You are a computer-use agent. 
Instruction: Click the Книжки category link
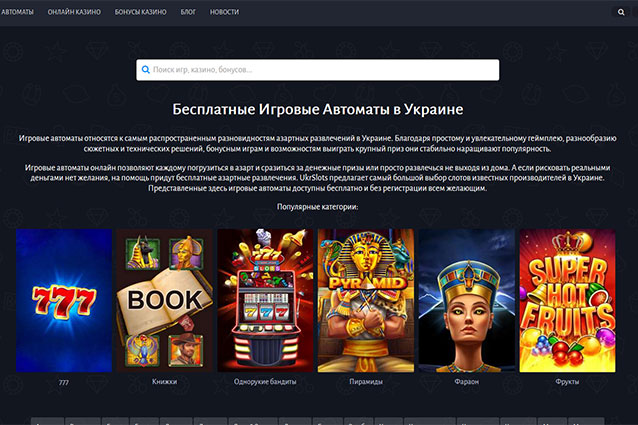[x=164, y=382]
